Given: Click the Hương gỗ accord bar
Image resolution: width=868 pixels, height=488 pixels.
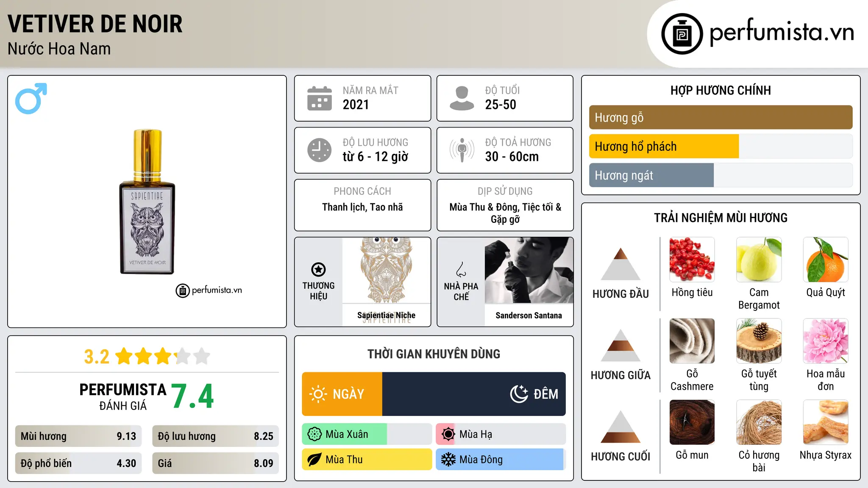Looking at the screenshot, I should (x=721, y=117).
